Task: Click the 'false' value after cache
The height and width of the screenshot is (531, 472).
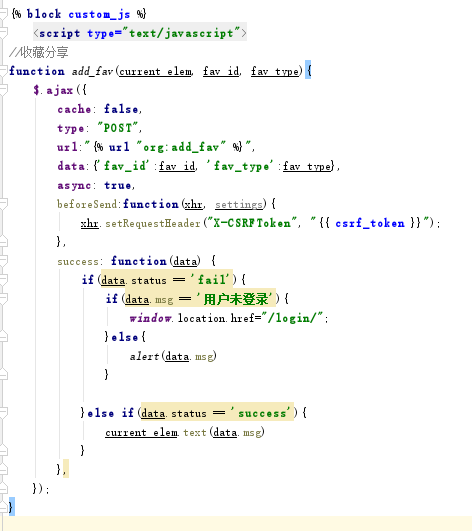Action: (121, 109)
